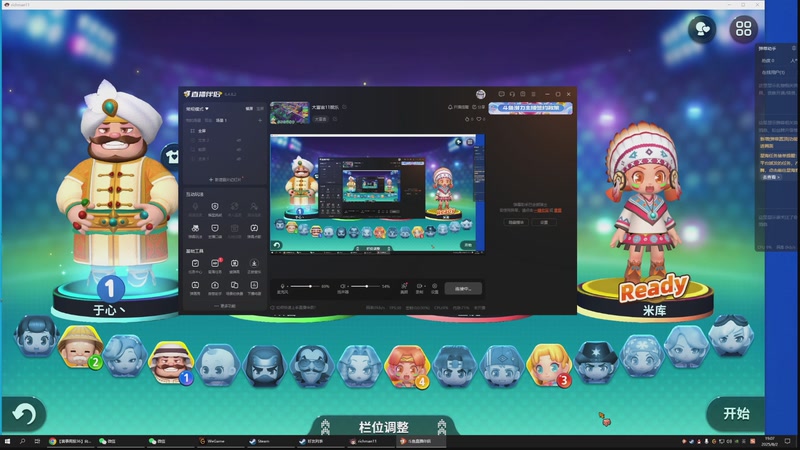Select the 场景1 scene tab
The width and height of the screenshot is (800, 450).
point(221,120)
